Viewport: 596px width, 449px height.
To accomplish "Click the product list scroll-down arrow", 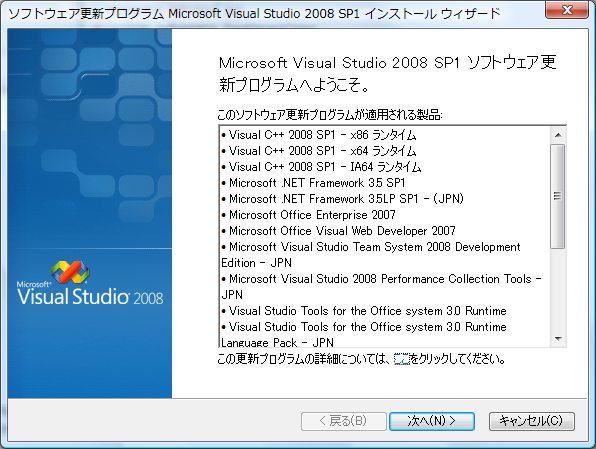I will [558, 338].
